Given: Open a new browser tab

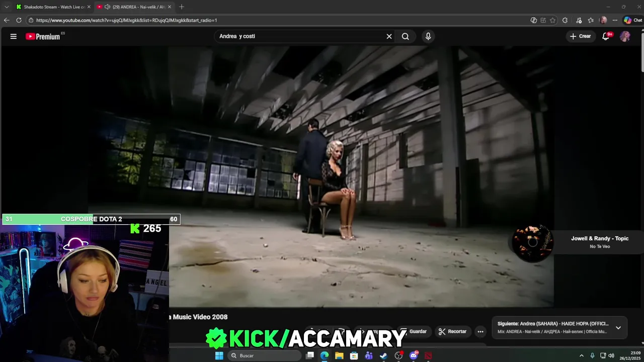Looking at the screenshot, I should (x=182, y=7).
